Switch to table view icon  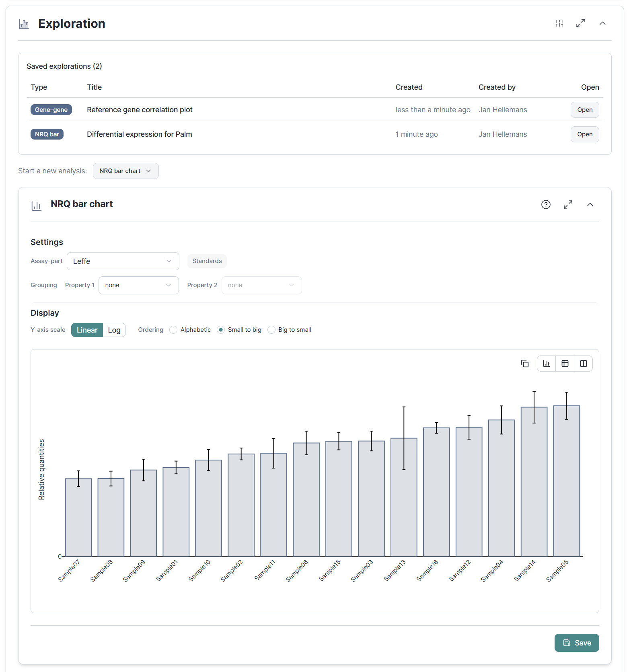pyautogui.click(x=565, y=364)
